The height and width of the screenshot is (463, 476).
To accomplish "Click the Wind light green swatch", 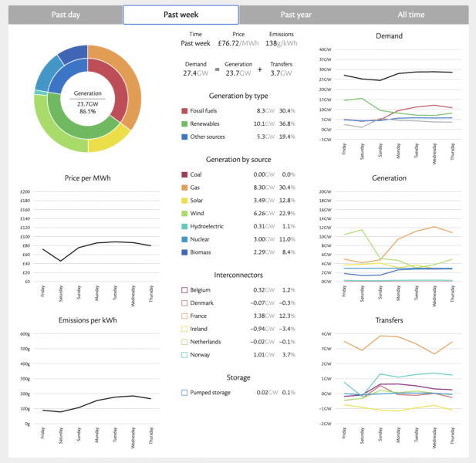I will (184, 214).
